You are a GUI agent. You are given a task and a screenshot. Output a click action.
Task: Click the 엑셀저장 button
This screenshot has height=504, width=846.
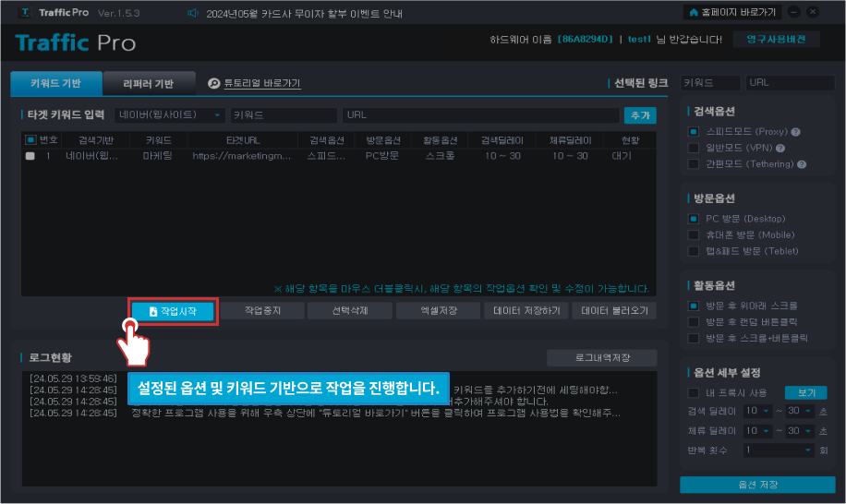(439, 311)
